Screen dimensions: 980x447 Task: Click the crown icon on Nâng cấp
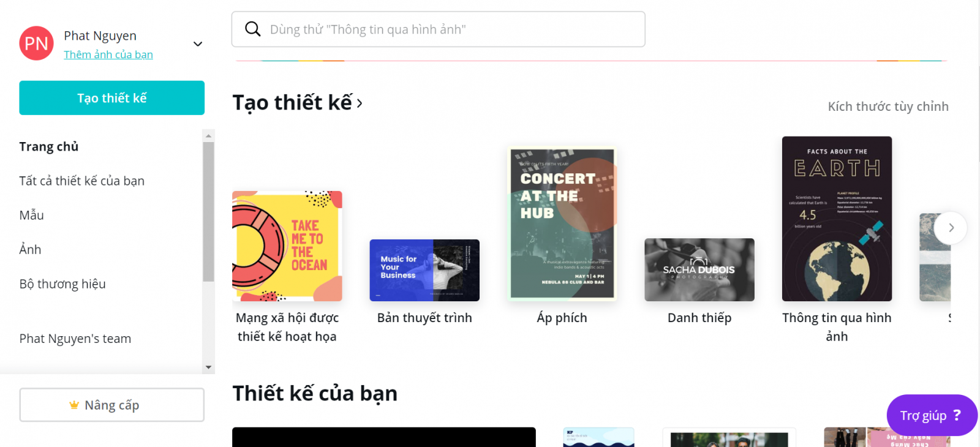tap(74, 405)
